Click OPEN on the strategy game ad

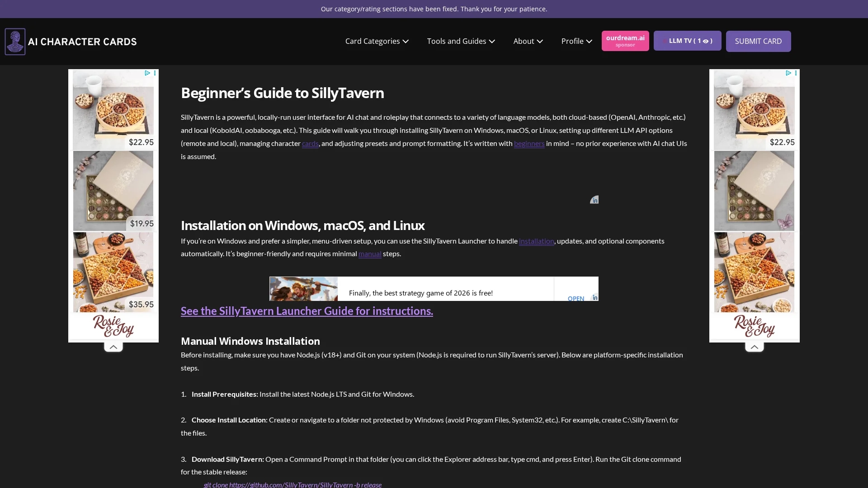(x=576, y=298)
